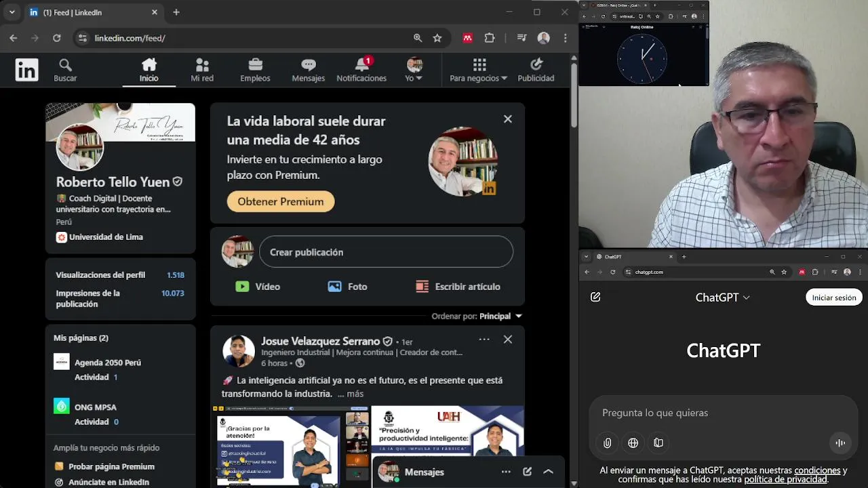
Task: Click Obtener Premium button
Action: tap(281, 201)
